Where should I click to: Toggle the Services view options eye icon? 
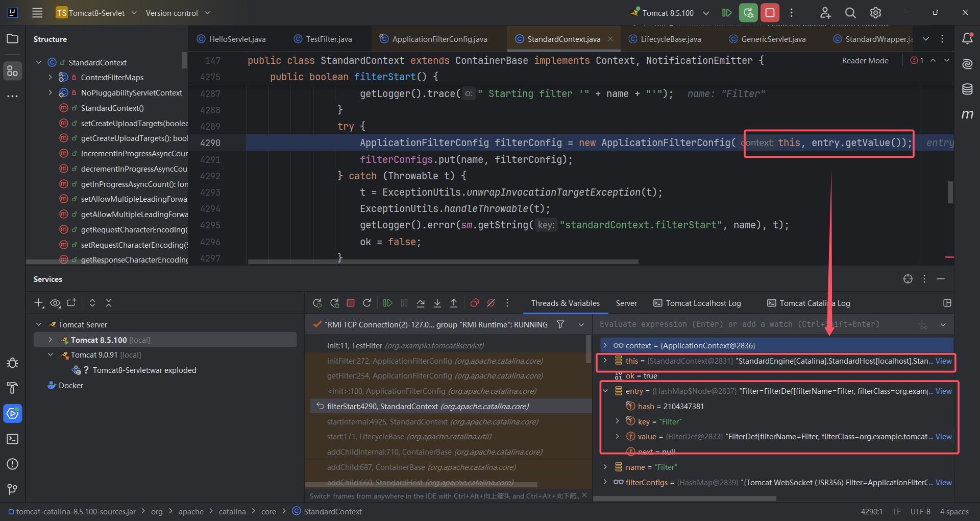coord(55,303)
